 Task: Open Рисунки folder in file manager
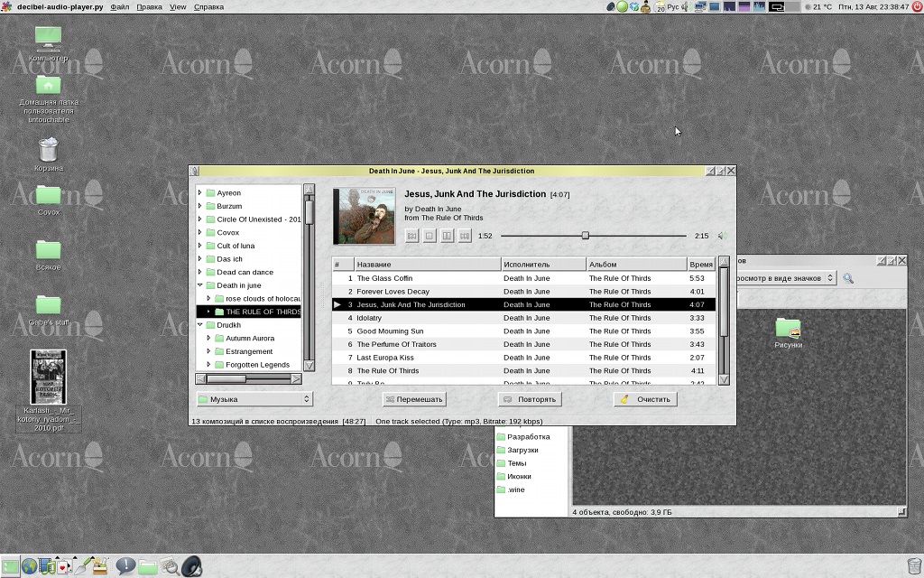[789, 333]
